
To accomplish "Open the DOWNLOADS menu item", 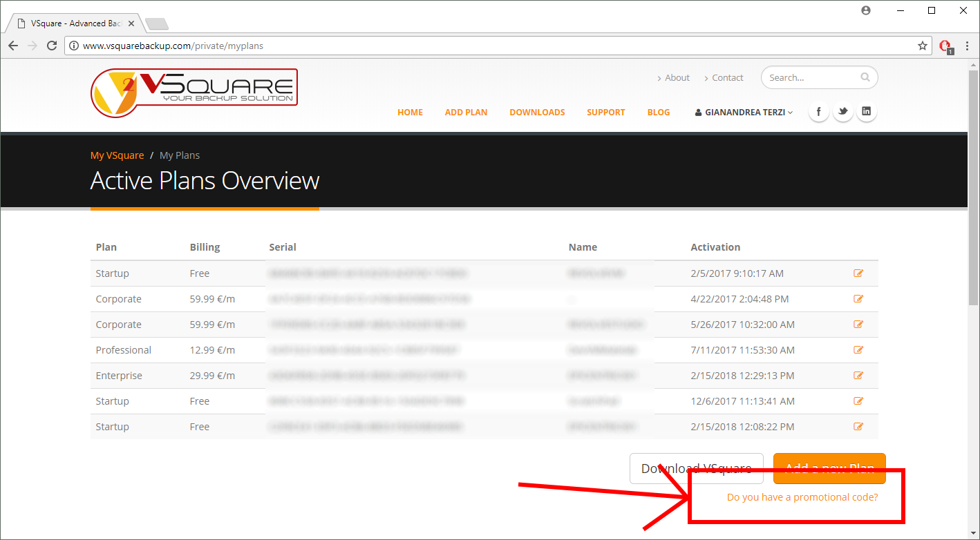I will [537, 112].
